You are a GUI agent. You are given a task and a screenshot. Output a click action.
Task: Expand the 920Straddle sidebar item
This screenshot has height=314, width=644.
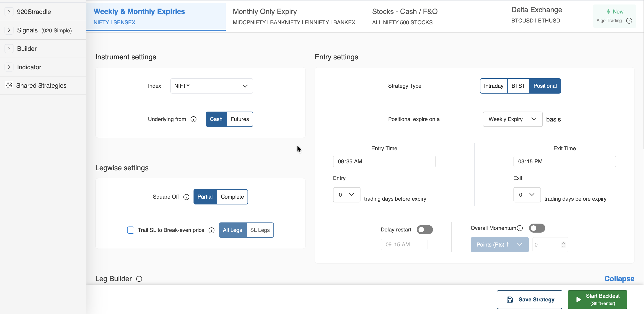(9, 12)
